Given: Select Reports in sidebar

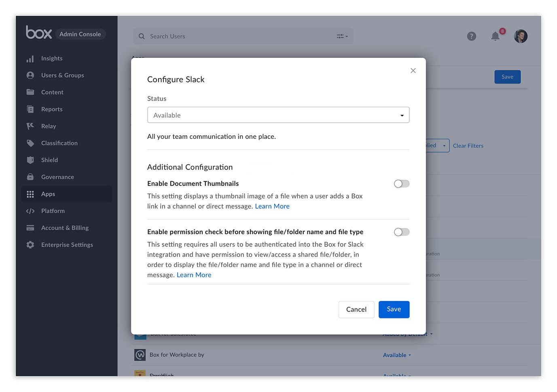Looking at the screenshot, I should click(x=52, y=109).
